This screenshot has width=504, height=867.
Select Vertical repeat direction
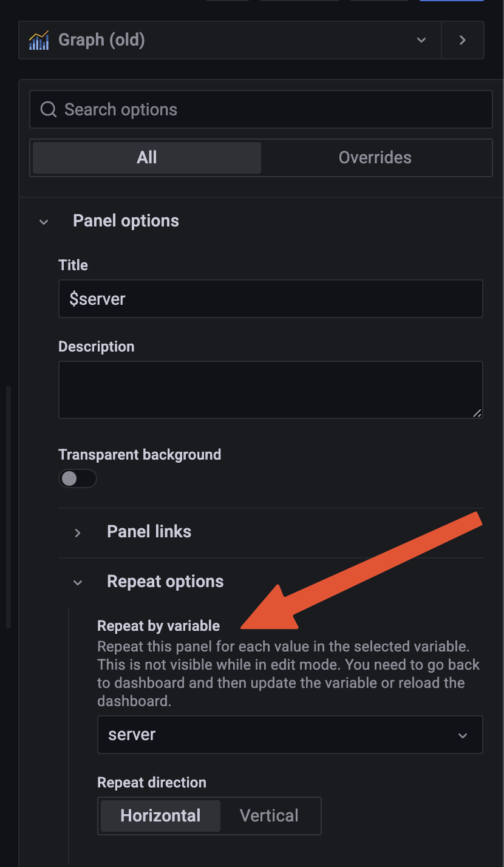click(x=269, y=815)
